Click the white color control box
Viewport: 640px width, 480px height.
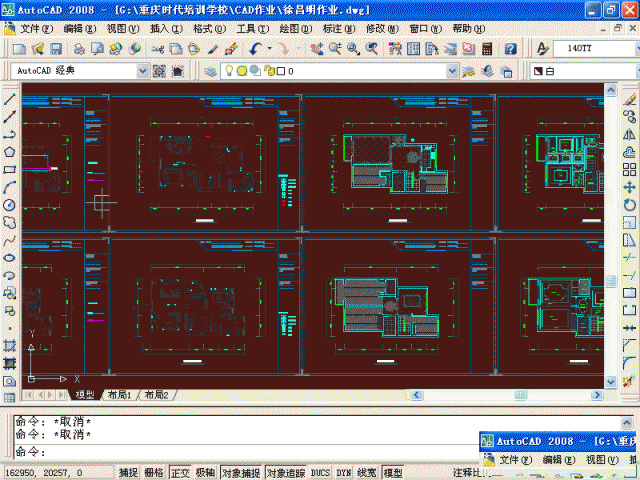pyautogui.click(x=580, y=71)
